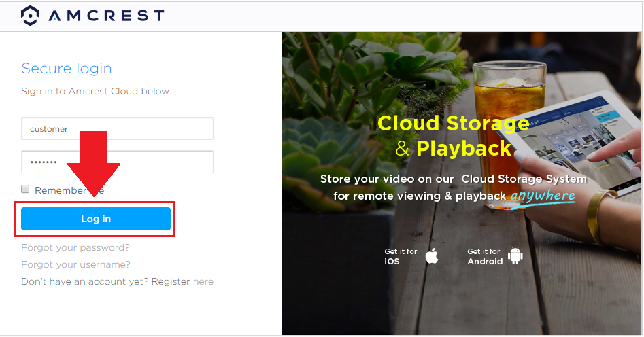Click the Secure login heading
The width and height of the screenshot is (644, 337).
point(67,69)
